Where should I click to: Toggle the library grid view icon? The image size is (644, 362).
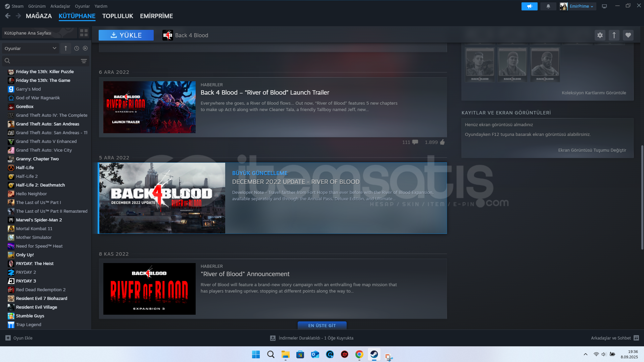coord(84,33)
